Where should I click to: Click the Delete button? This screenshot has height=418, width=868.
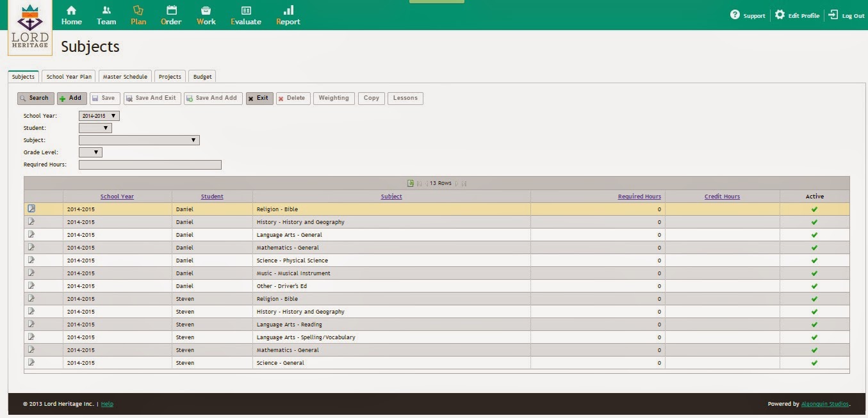(293, 98)
